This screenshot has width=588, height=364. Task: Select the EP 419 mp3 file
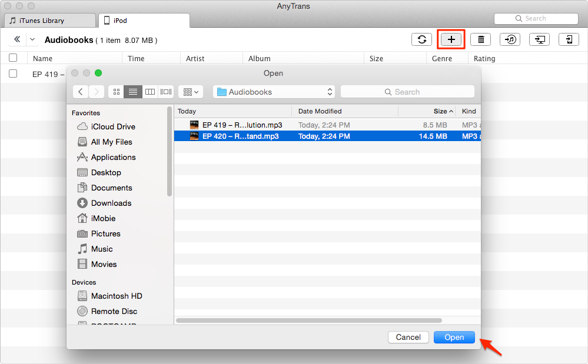click(x=327, y=125)
